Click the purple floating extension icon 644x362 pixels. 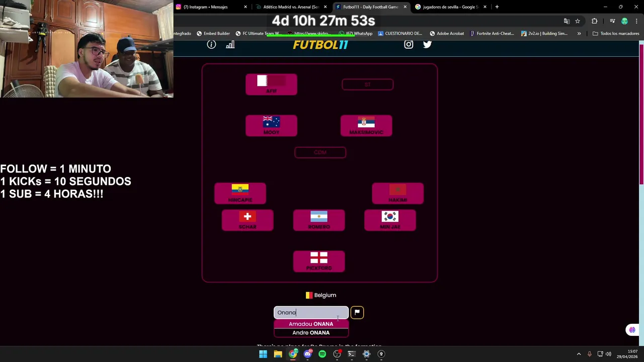click(x=632, y=330)
